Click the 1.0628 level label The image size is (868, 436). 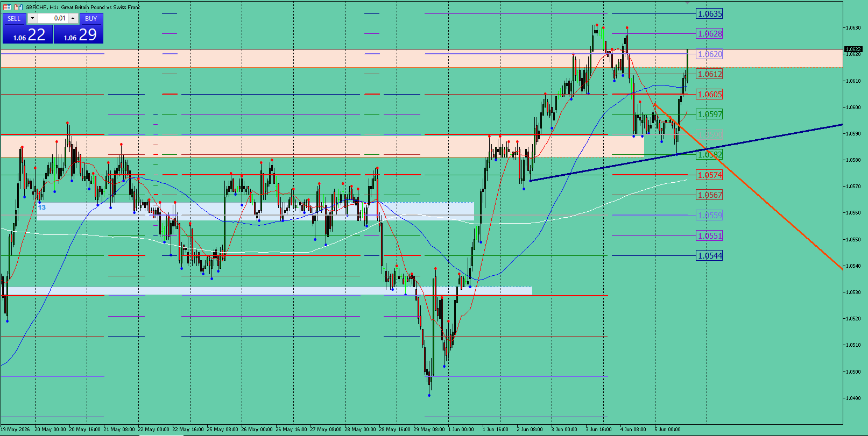pos(709,34)
